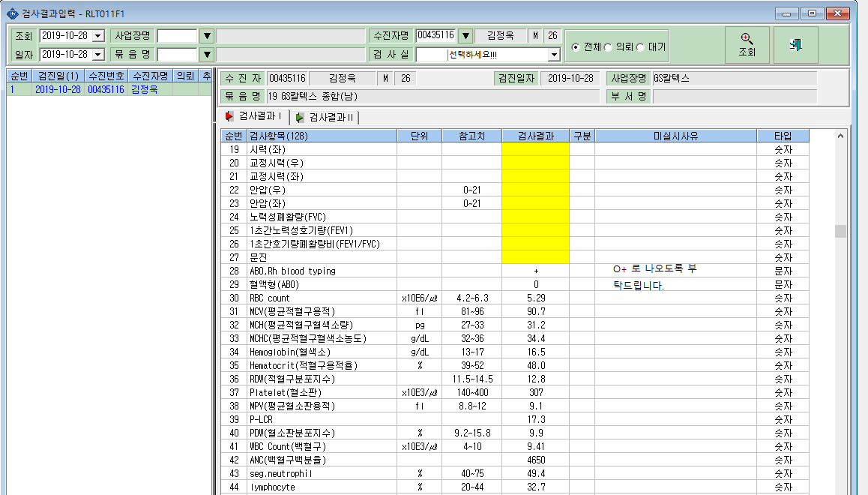Open the 일자 end date dropdown
This screenshot has width=868, height=495.
[x=98, y=54]
